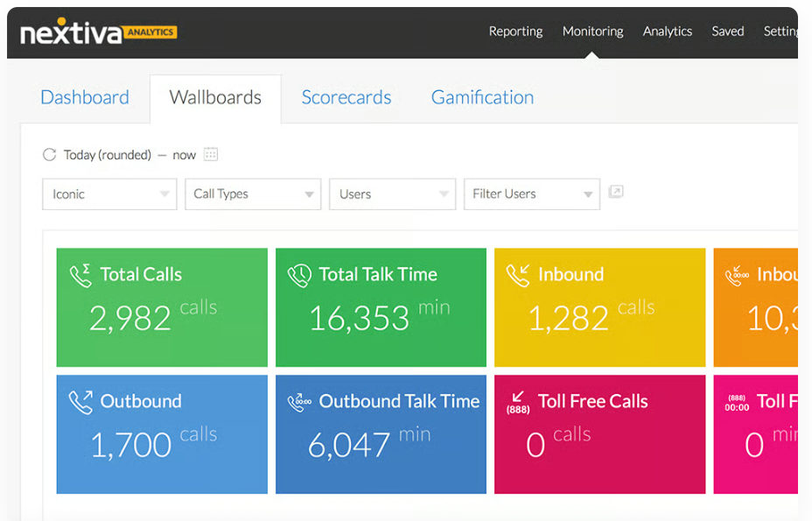Click the Nextiva Analytics logo
Image resolution: width=812 pixels, height=521 pixels.
(x=98, y=32)
